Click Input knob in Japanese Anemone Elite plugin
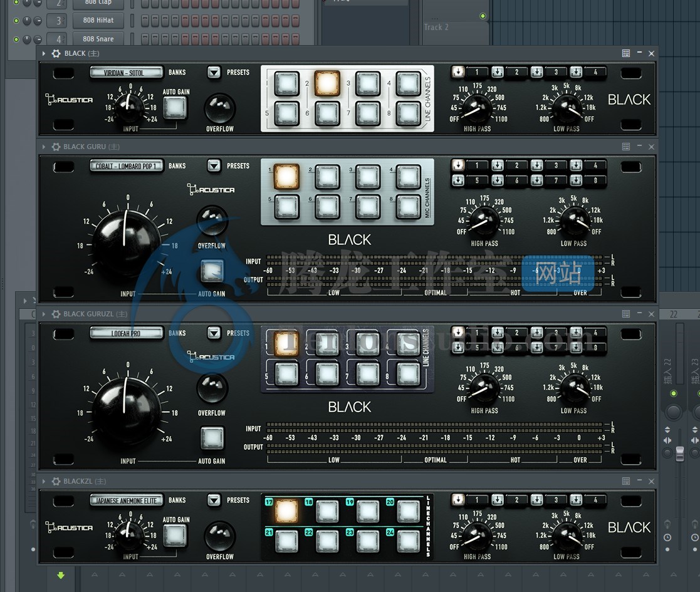Viewport: 700px width, 592px height. point(130,536)
